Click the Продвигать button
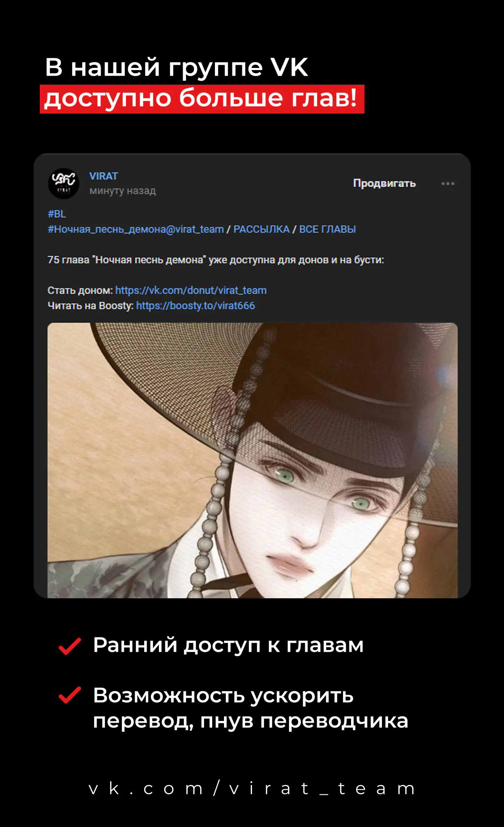504x827 pixels. pyautogui.click(x=384, y=183)
